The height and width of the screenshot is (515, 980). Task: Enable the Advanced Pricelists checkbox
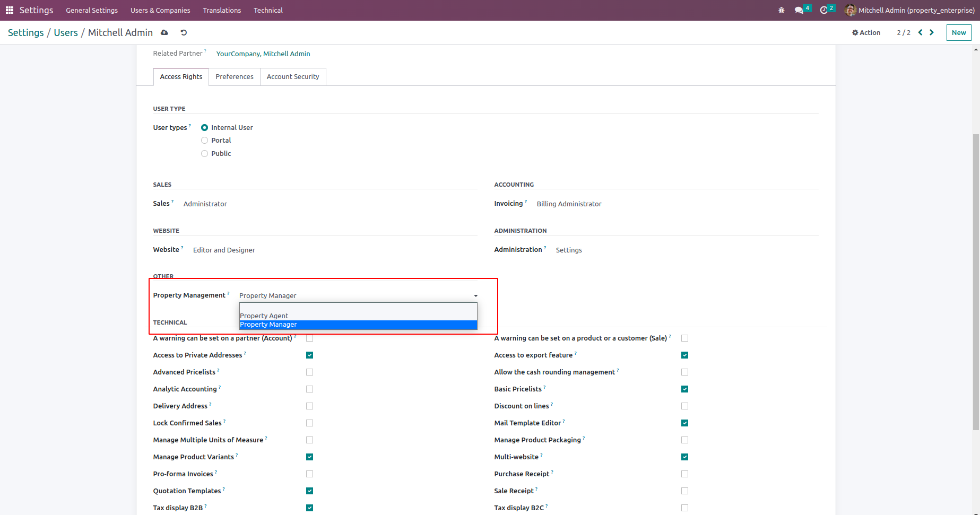tap(309, 372)
